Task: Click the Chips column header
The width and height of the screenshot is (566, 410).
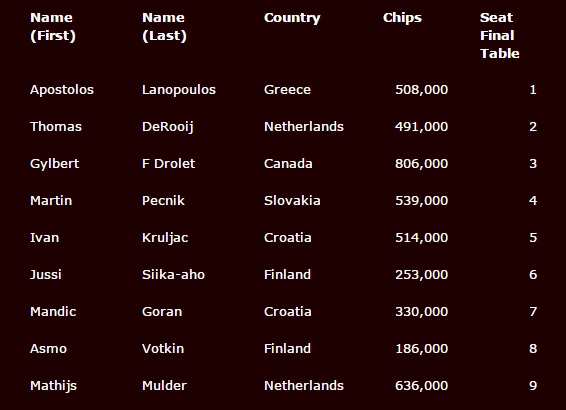Action: [x=402, y=18]
